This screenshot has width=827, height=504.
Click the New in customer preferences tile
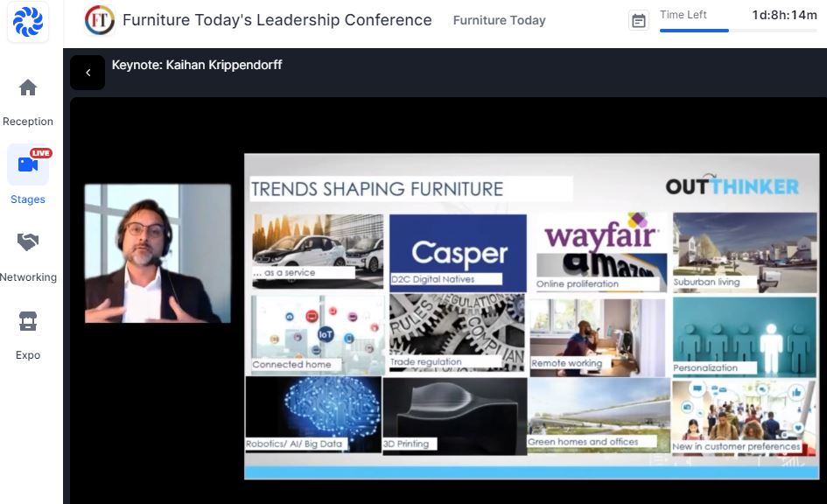coord(744,418)
